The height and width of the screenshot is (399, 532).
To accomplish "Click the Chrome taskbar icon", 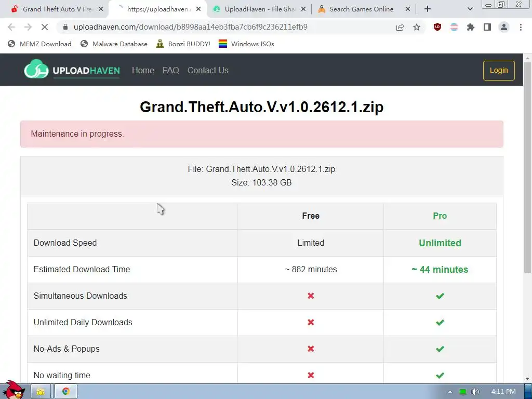I will coord(66,392).
